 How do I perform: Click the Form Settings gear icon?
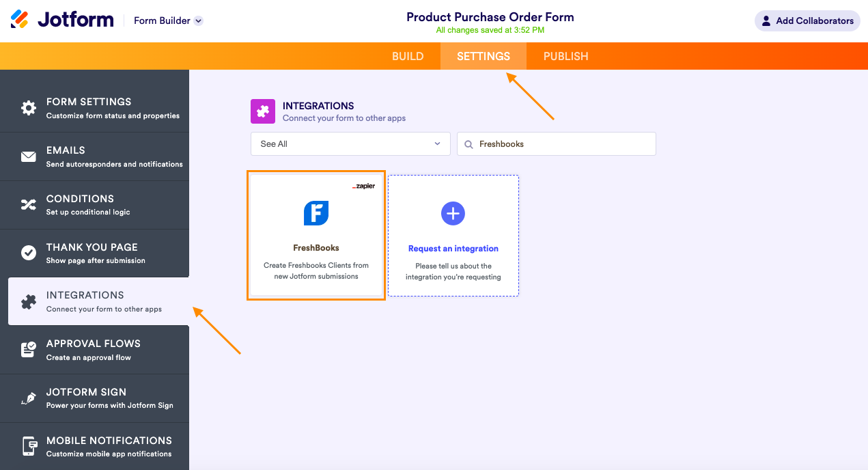pos(28,108)
